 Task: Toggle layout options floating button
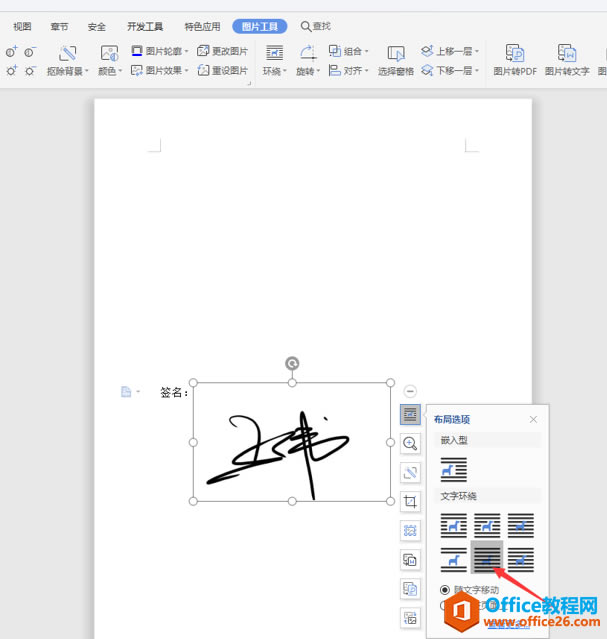tap(410, 414)
